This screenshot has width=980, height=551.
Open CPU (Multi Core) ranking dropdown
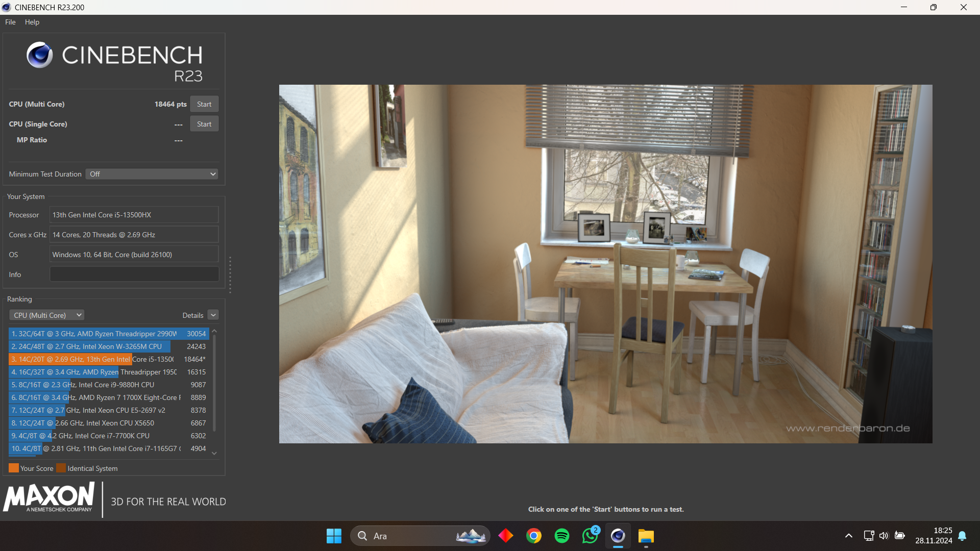47,315
